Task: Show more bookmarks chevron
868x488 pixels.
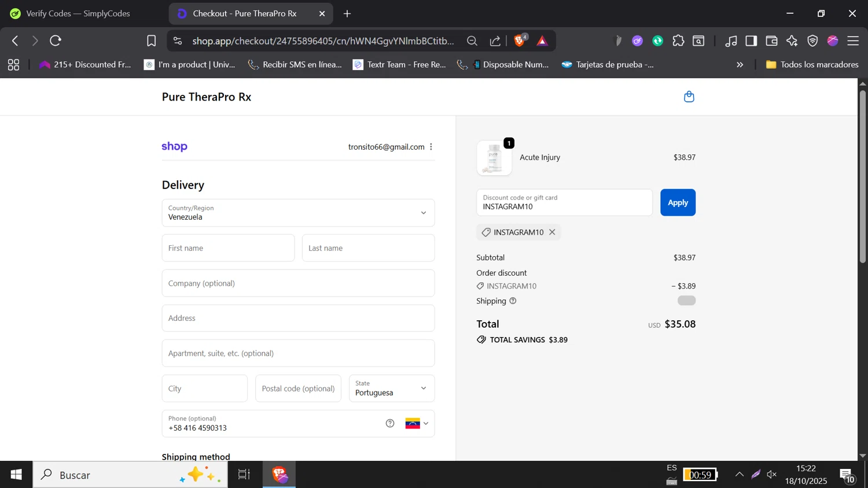Action: click(740, 65)
